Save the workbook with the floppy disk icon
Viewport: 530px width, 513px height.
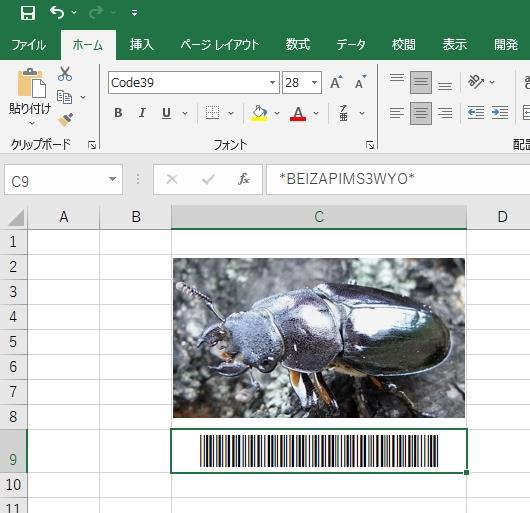point(27,13)
